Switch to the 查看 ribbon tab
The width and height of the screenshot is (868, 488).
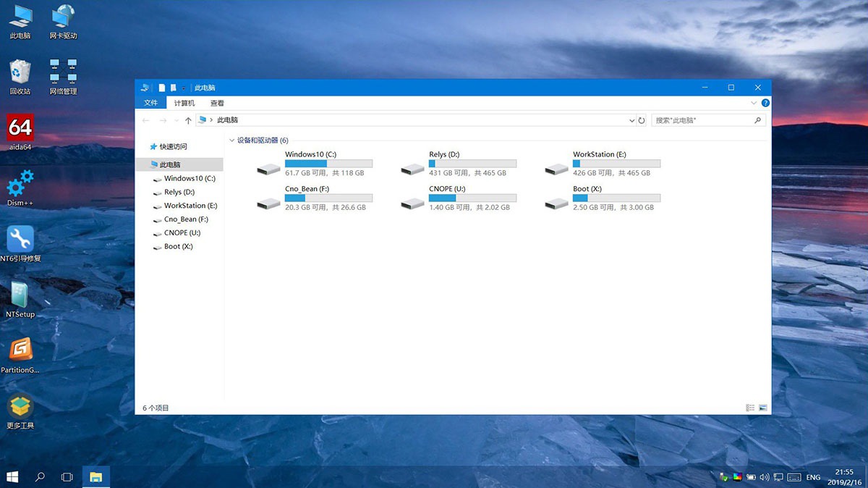[x=217, y=104]
